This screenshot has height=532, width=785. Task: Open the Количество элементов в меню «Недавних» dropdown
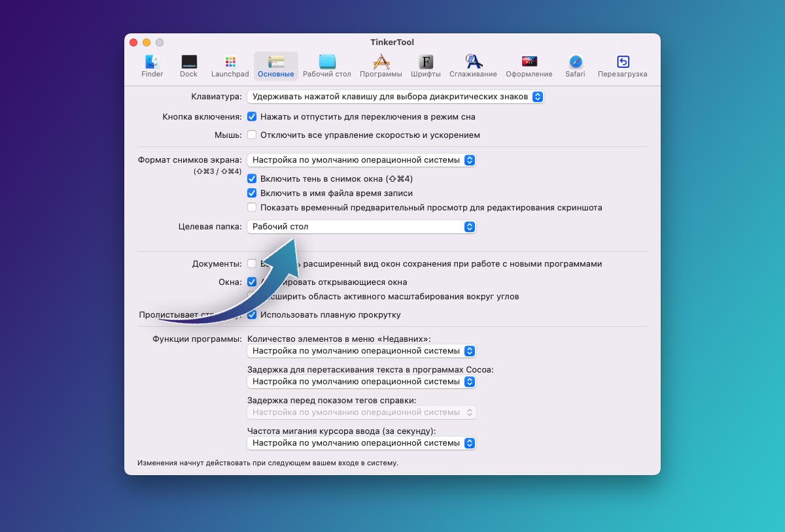(362, 351)
